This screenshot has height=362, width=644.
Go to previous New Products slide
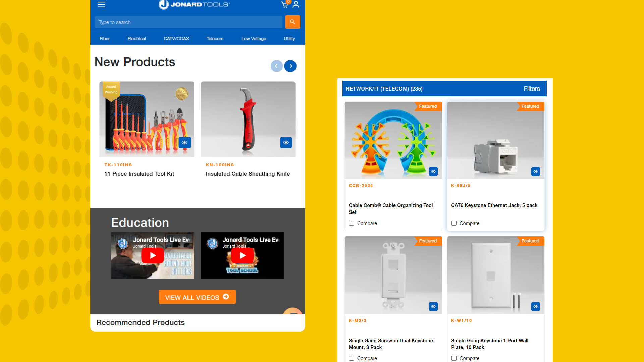[277, 66]
